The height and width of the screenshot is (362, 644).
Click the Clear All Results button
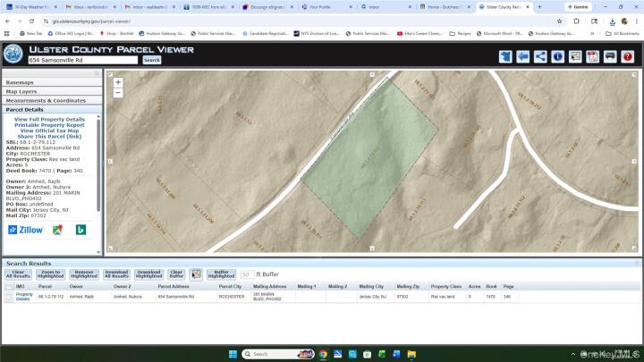click(x=18, y=274)
